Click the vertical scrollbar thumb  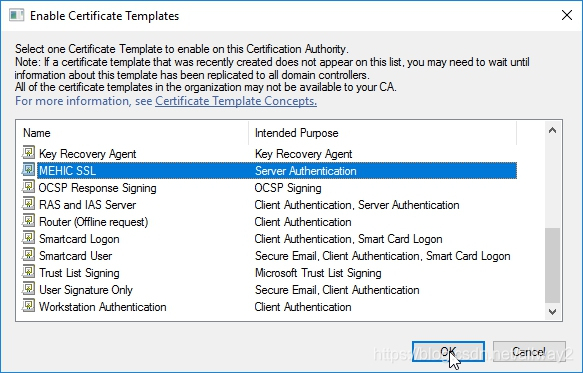click(553, 265)
